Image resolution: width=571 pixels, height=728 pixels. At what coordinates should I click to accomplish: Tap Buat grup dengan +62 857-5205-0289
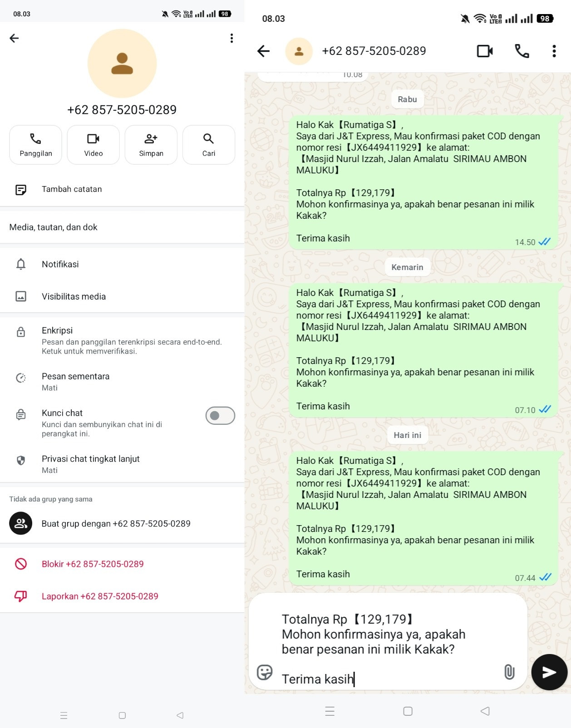pos(123,524)
